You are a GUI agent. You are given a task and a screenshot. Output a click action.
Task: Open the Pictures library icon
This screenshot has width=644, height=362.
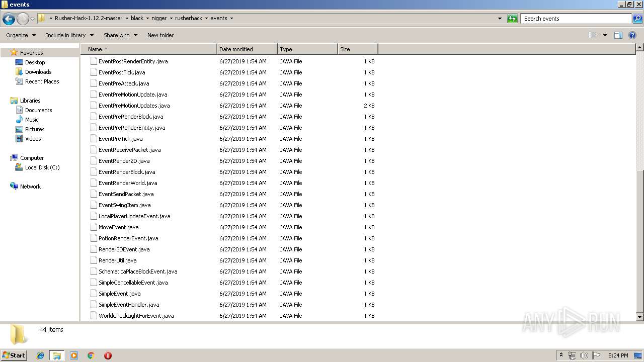click(19, 129)
